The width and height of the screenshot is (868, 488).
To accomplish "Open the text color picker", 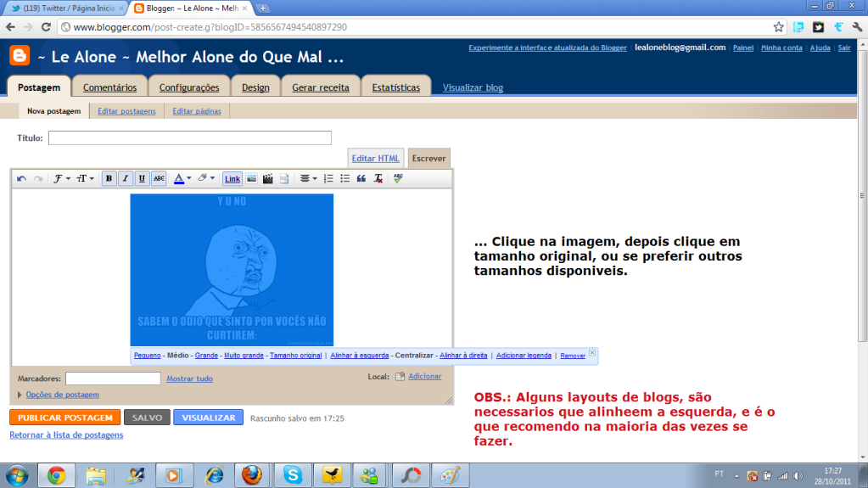I will (182, 179).
